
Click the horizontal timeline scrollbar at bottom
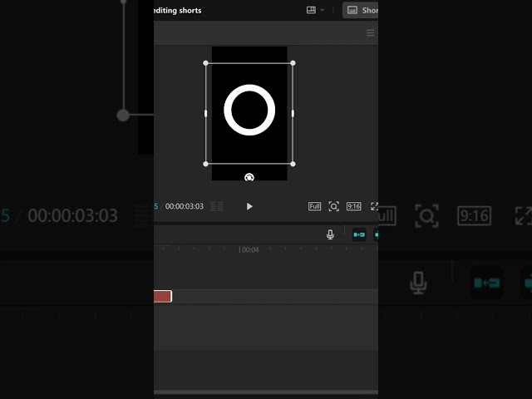pyautogui.click(x=266, y=392)
